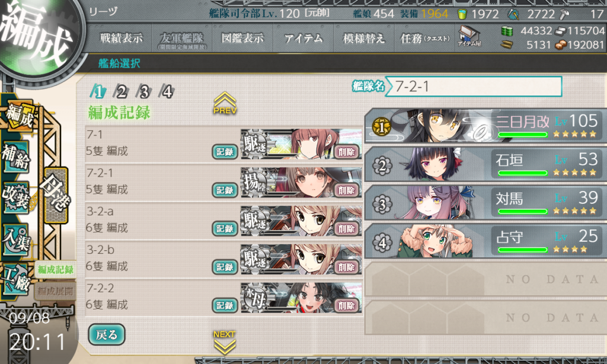The height and width of the screenshot is (364, 607).
Task: Open the 補給 (resupply) sidebar icon
Action: 16,157
